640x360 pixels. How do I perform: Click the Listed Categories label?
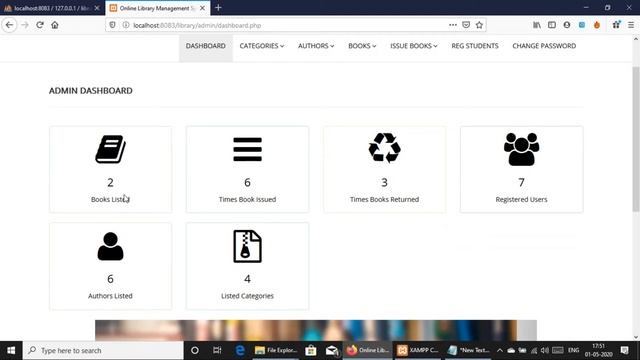[247, 296]
